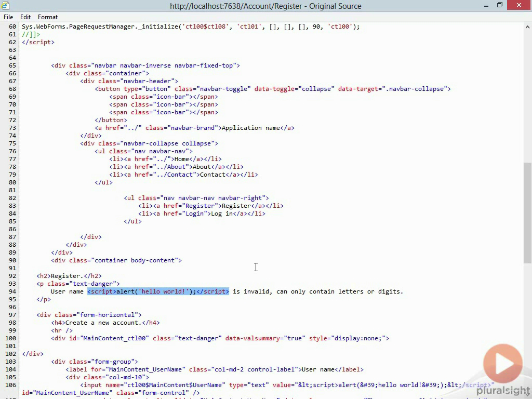
Task: Click the 'Home' link text on line 77
Action: click(x=181, y=159)
